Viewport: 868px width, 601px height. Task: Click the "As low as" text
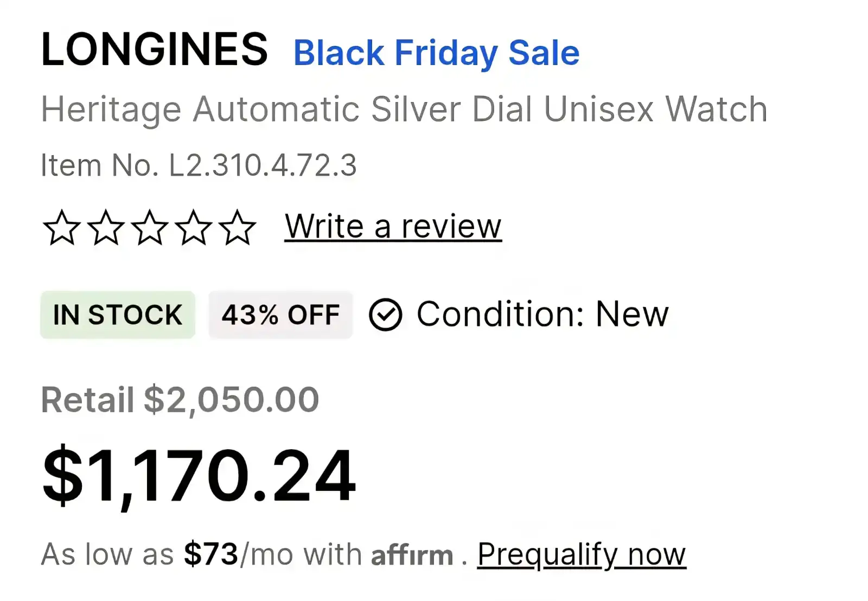pos(107,555)
